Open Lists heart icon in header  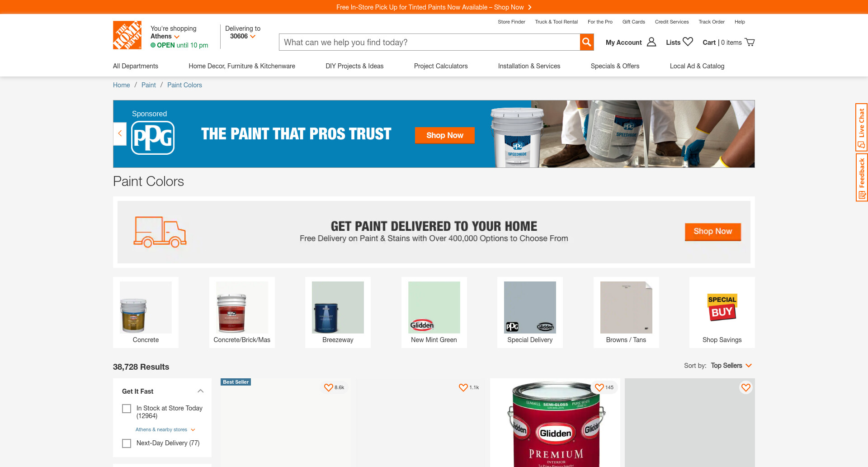point(688,42)
